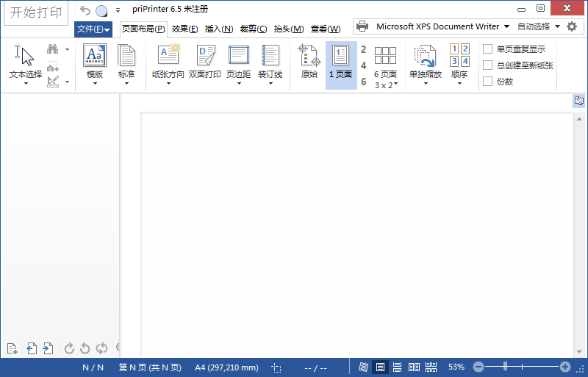
Task: Switch to the 效果(E) tab
Action: coord(185,29)
